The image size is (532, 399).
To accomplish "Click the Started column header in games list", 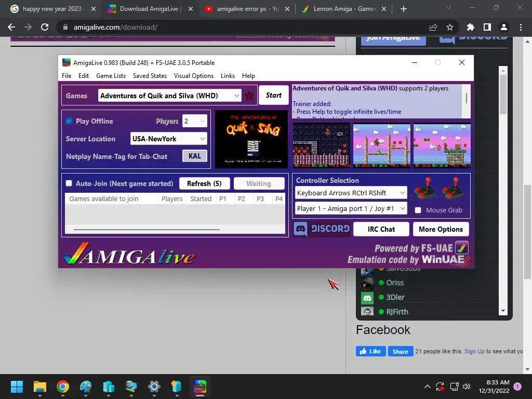I will point(201,199).
